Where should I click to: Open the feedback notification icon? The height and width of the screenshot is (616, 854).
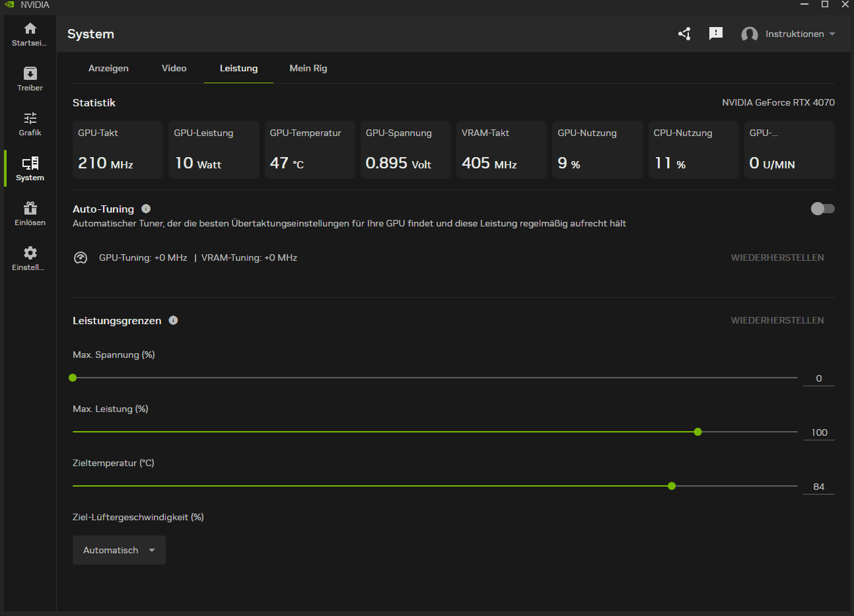(x=716, y=34)
